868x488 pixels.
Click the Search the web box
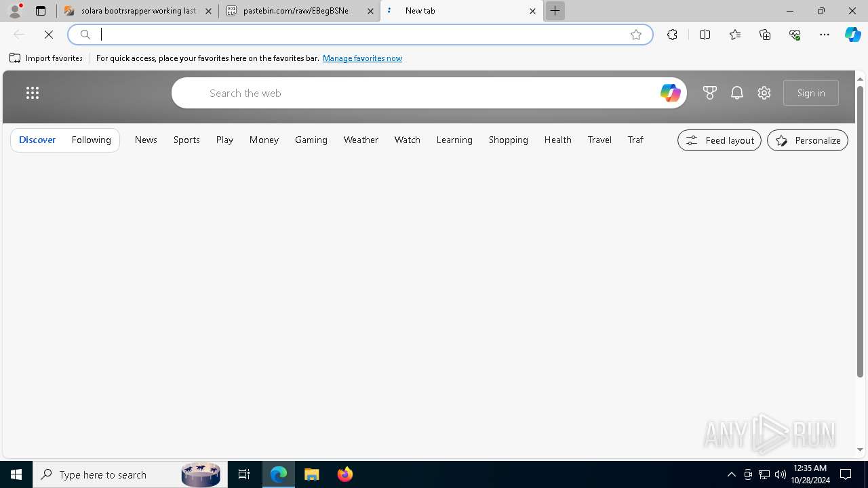coord(429,93)
